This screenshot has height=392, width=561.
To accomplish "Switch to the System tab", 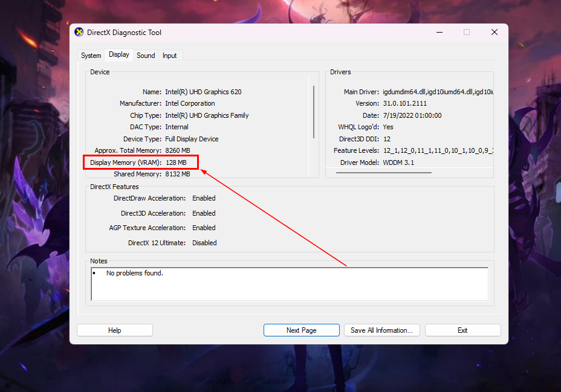I will [x=91, y=56].
